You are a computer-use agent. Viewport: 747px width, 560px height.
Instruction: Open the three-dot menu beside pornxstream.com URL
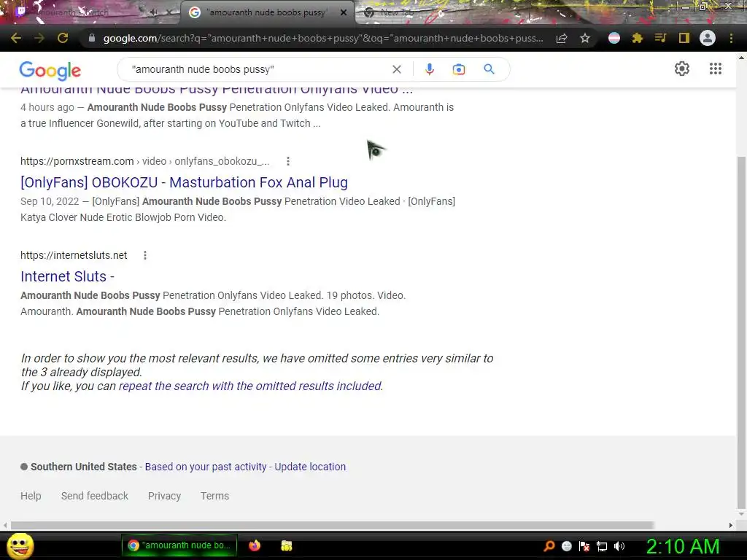point(287,161)
